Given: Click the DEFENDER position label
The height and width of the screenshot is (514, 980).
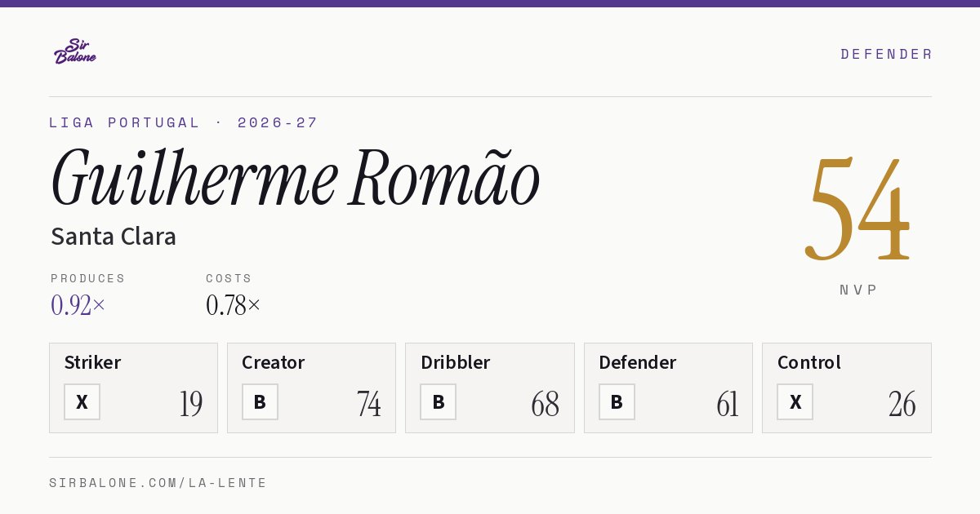Looking at the screenshot, I should click(x=886, y=54).
